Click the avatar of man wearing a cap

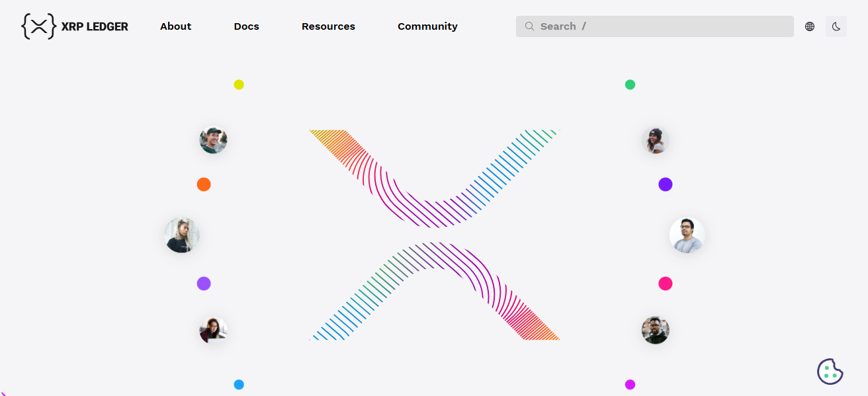(x=213, y=140)
